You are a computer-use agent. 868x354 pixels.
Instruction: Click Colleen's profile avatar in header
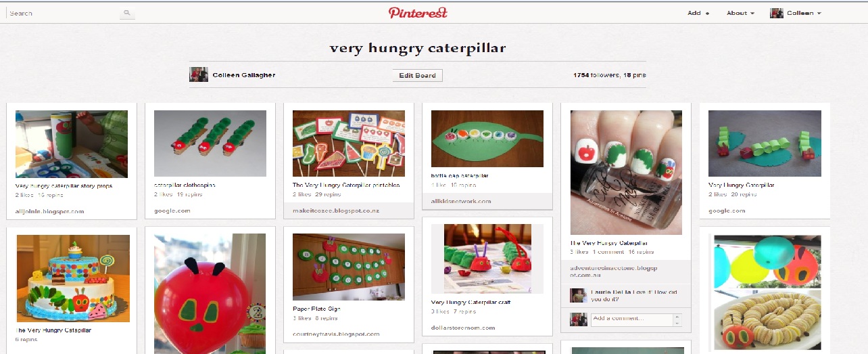click(x=777, y=13)
